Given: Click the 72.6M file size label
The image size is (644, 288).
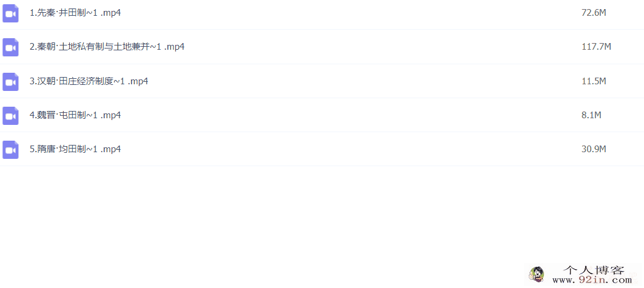Looking at the screenshot, I should coord(594,13).
